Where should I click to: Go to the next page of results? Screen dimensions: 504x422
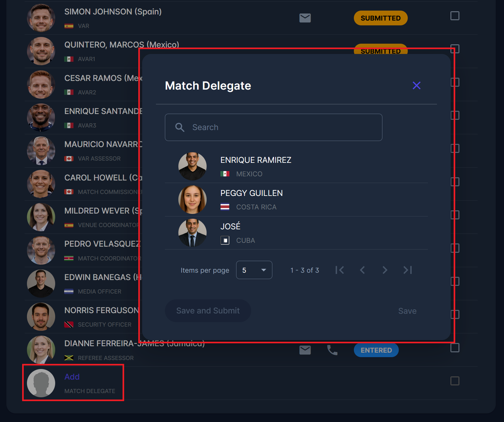click(385, 270)
